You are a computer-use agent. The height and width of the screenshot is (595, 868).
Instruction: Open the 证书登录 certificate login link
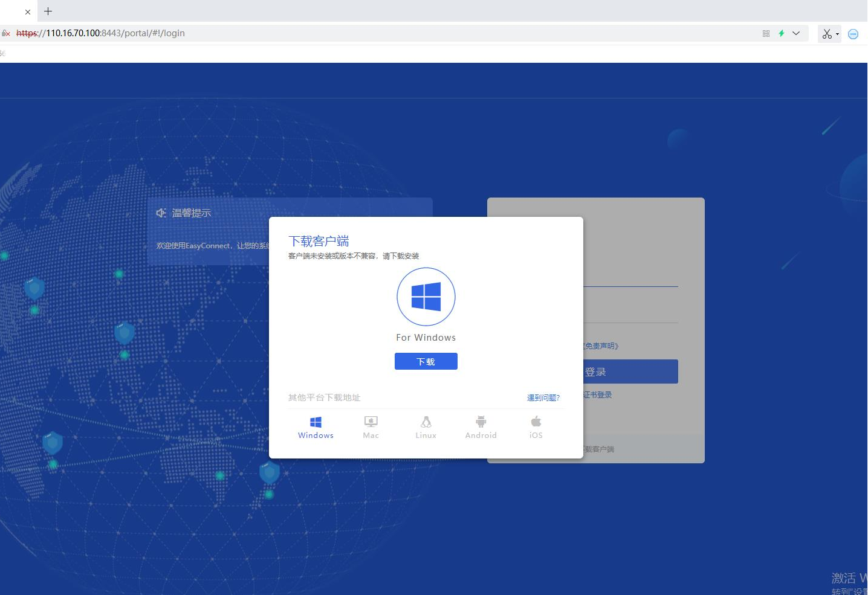pos(597,394)
